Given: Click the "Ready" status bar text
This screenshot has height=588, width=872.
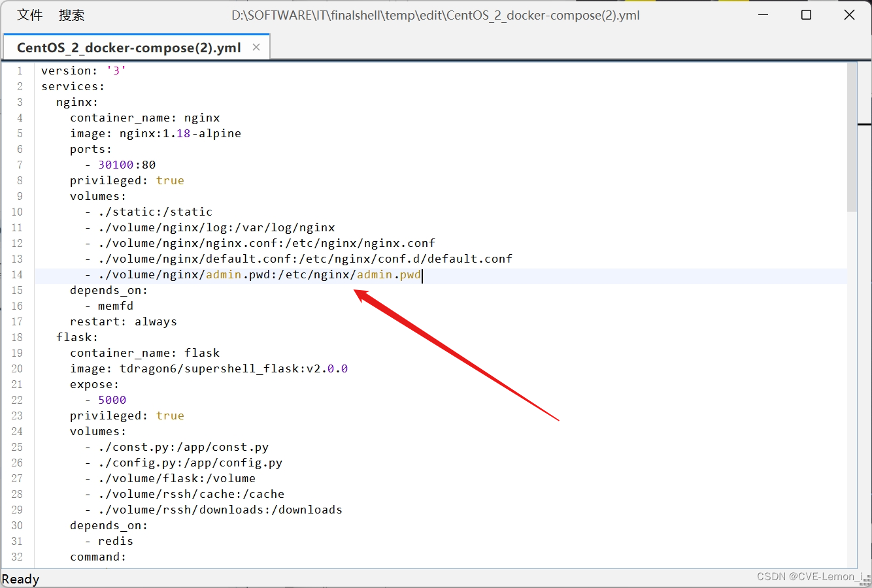Looking at the screenshot, I should (x=20, y=579).
